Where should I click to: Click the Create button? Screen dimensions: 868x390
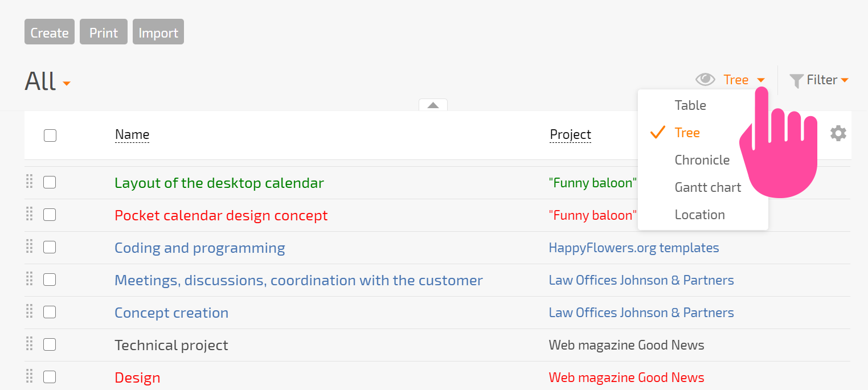[x=50, y=32]
